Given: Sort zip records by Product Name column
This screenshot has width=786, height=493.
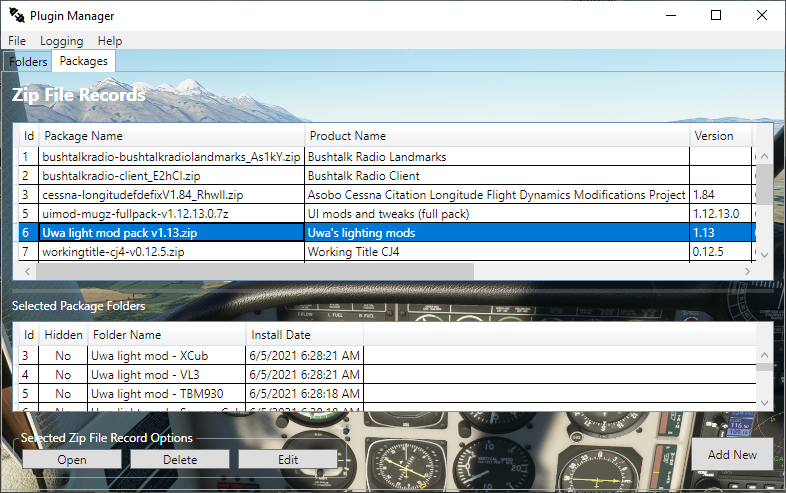Looking at the screenshot, I should (x=497, y=136).
